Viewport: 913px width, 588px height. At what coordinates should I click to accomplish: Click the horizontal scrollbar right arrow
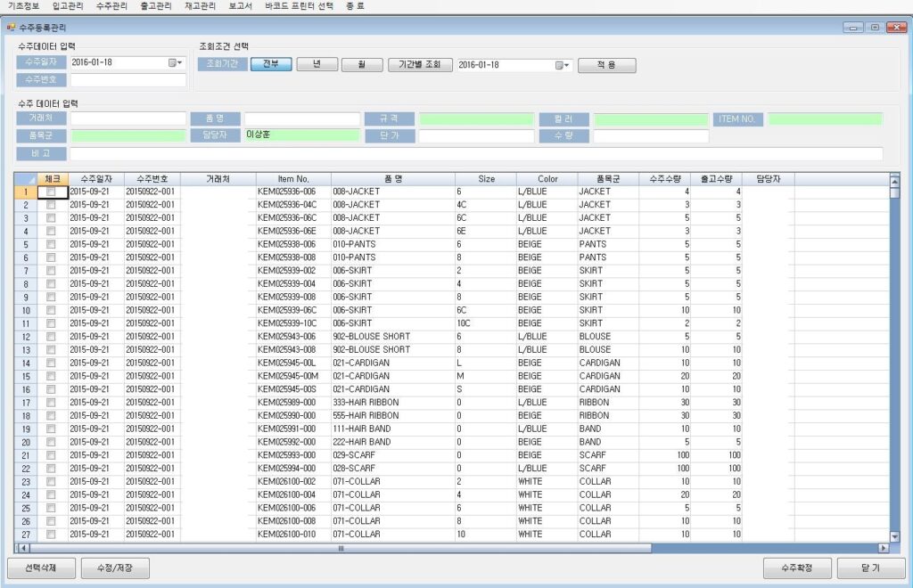[x=884, y=549]
